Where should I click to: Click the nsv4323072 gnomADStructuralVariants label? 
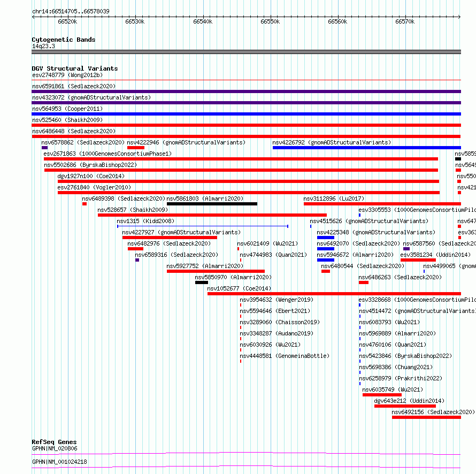(x=91, y=97)
